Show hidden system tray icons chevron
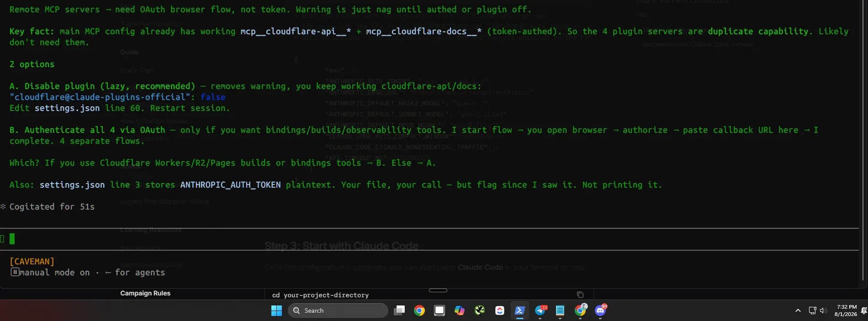Image resolution: width=868 pixels, height=321 pixels. 798,310
